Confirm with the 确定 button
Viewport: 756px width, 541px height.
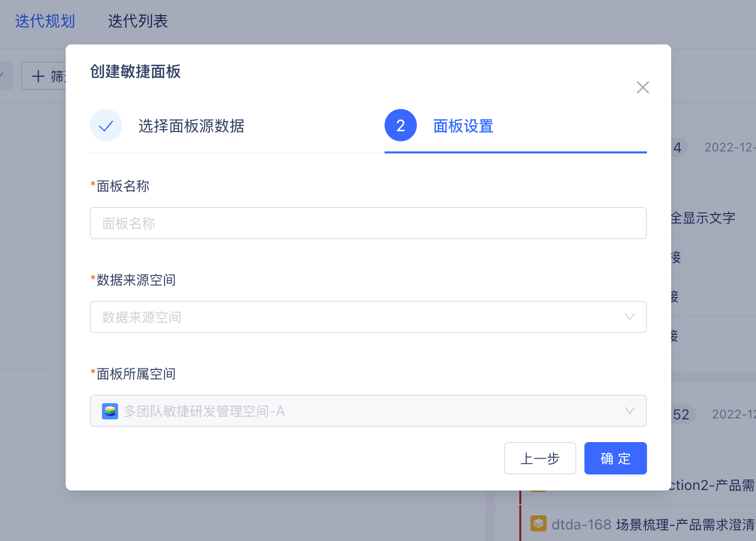point(616,458)
